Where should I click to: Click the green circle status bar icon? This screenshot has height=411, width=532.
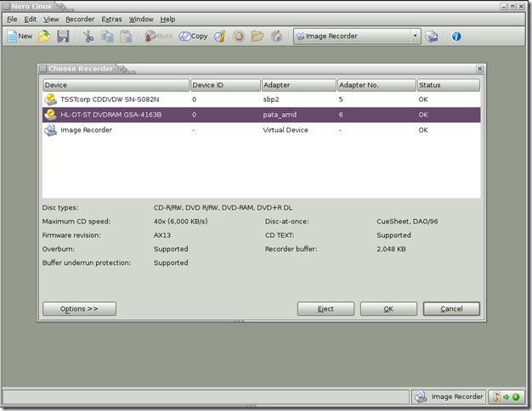(516, 397)
